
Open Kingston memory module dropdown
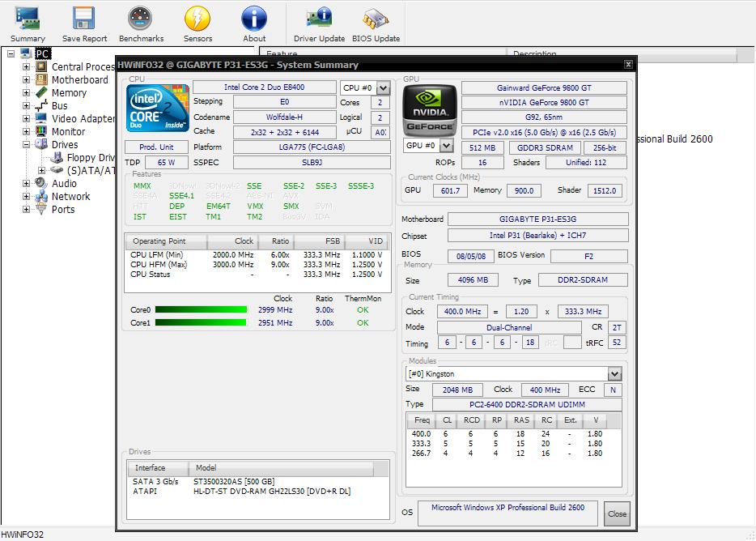[614, 374]
